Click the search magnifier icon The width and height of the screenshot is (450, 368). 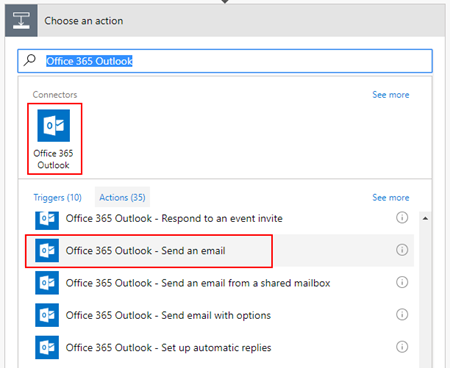coord(30,60)
